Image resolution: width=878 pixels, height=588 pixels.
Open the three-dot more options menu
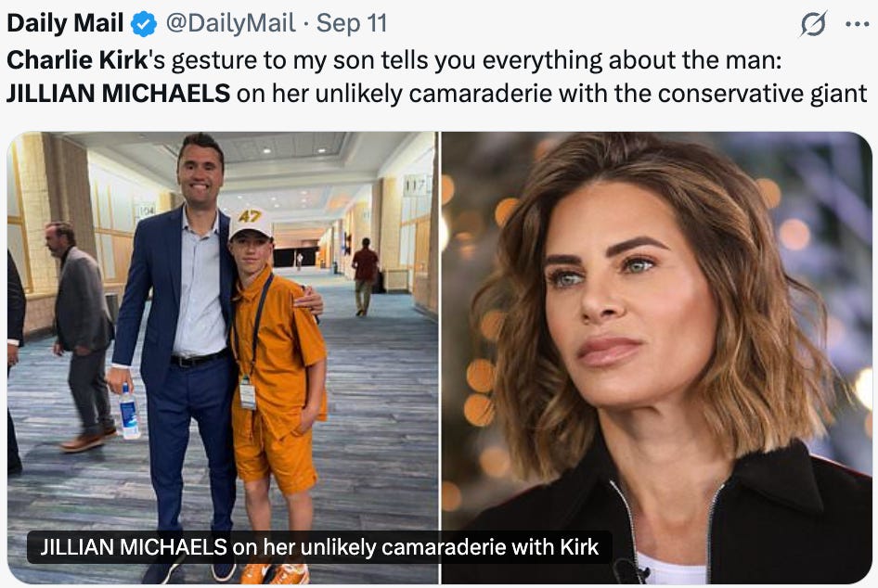(x=857, y=24)
